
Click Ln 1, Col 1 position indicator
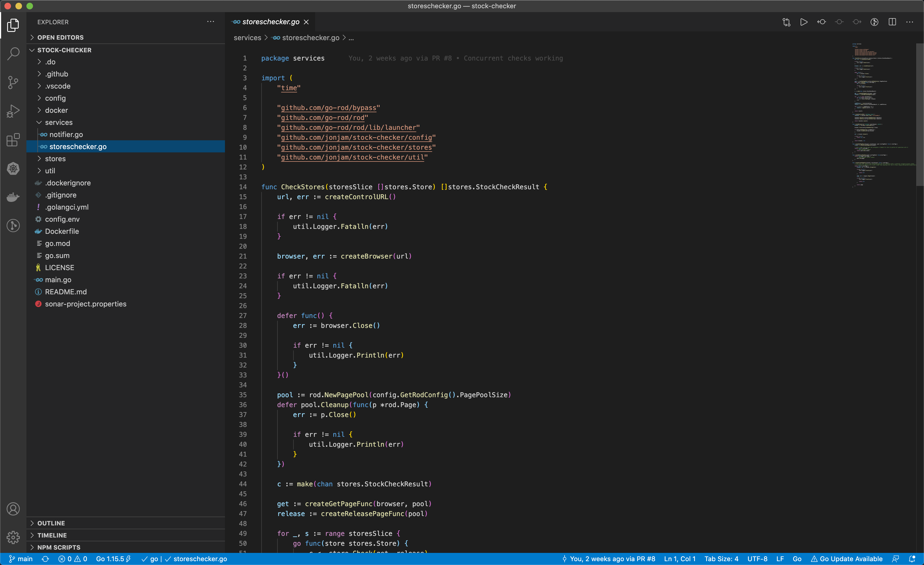click(680, 559)
